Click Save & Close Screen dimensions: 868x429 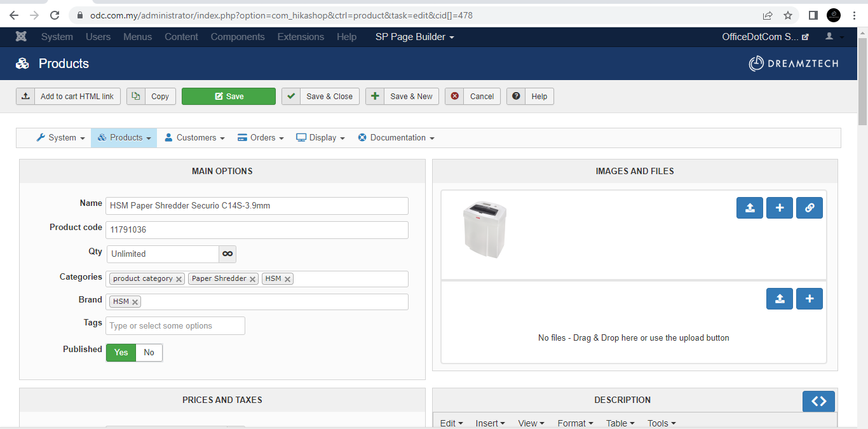[320, 96]
